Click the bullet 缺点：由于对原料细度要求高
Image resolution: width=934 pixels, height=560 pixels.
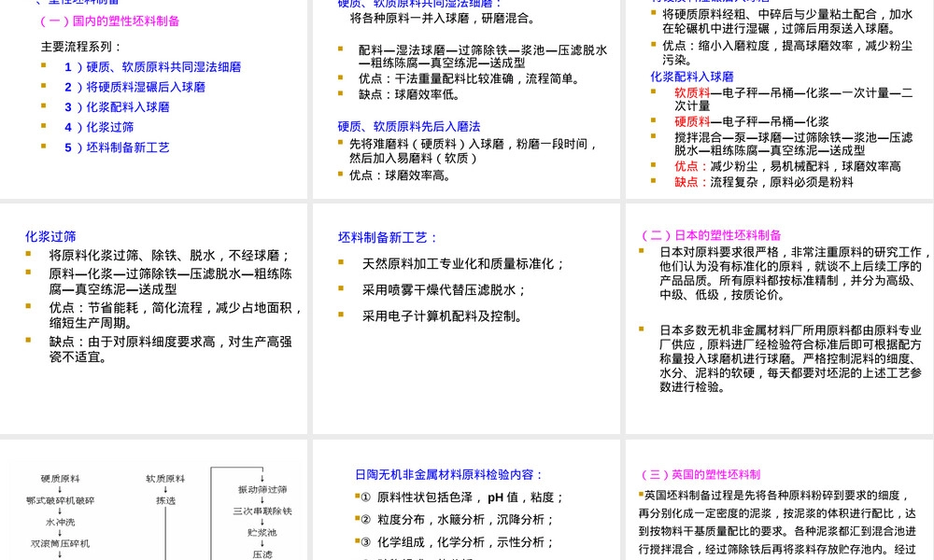(170, 349)
